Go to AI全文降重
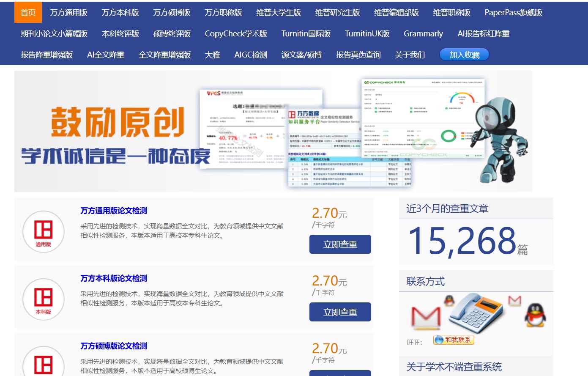Viewport: 588px width, 376px height. tap(106, 55)
